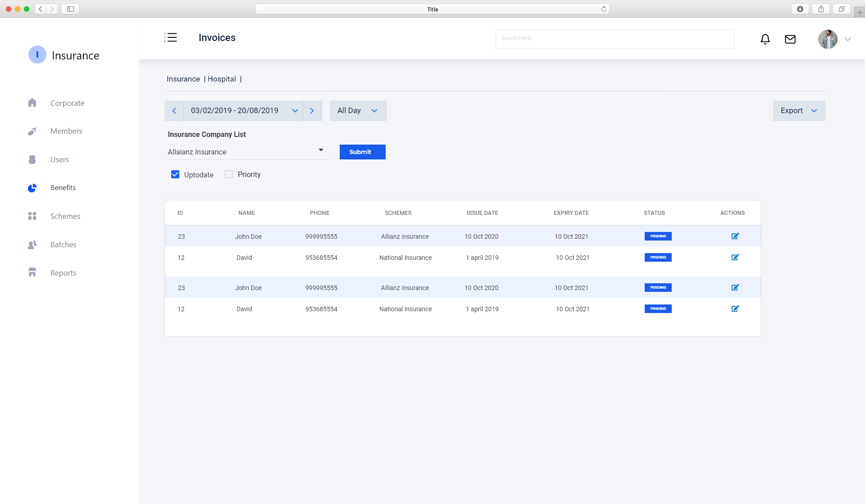865x504 pixels.
Task: Open the date range dropdown
Action: click(x=243, y=110)
